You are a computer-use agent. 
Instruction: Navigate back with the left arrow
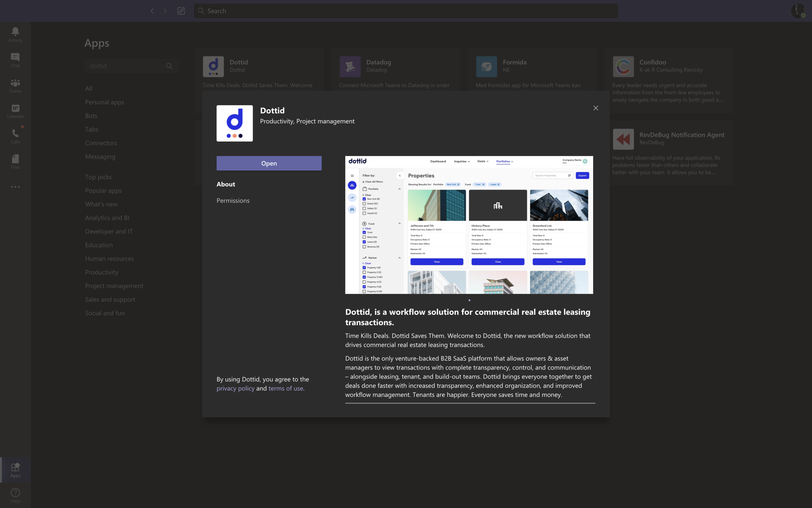[x=152, y=11]
